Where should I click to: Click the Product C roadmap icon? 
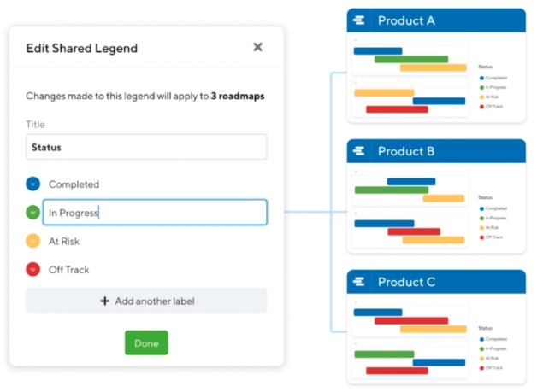[359, 282]
